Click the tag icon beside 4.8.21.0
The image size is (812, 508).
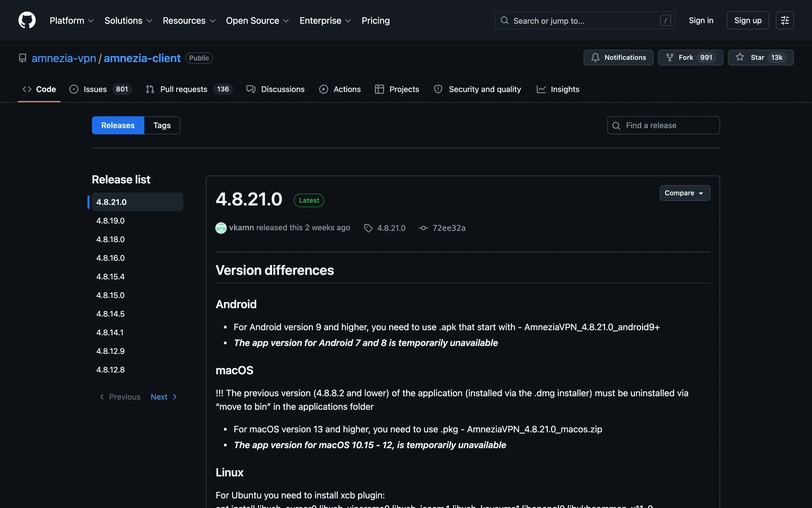(368, 228)
